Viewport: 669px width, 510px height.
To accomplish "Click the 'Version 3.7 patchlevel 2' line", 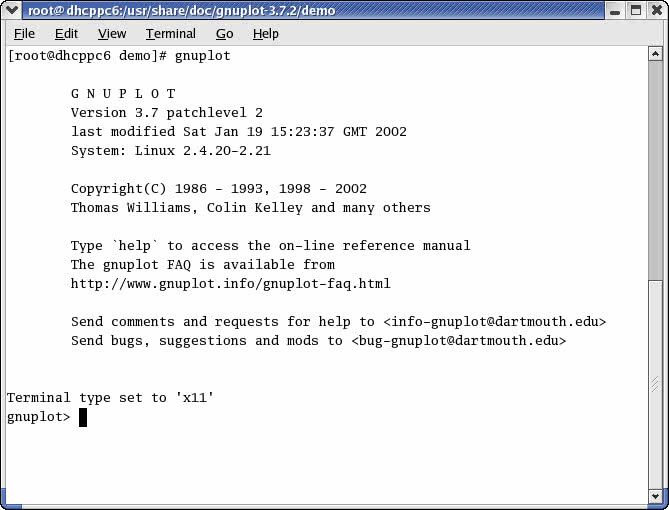I will coord(167,113).
